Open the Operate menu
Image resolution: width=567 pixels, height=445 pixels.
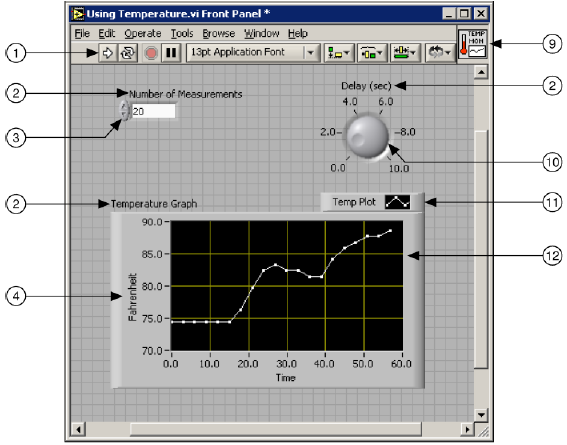(143, 34)
